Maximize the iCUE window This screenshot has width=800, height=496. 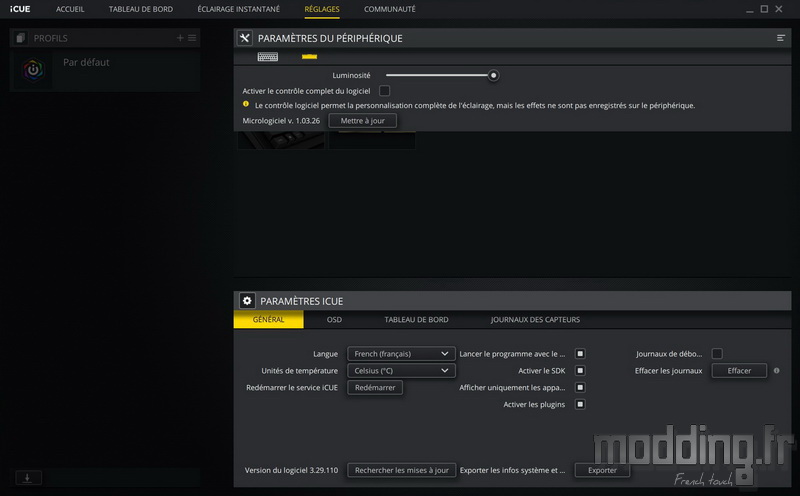coord(764,9)
